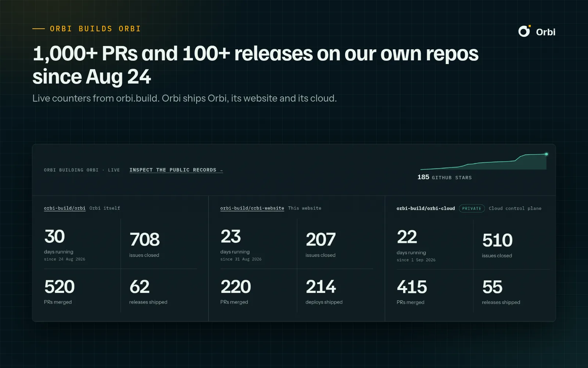Screen dimensions: 588x368
Task: Click the Cloud control plane description
Action: 515,208
